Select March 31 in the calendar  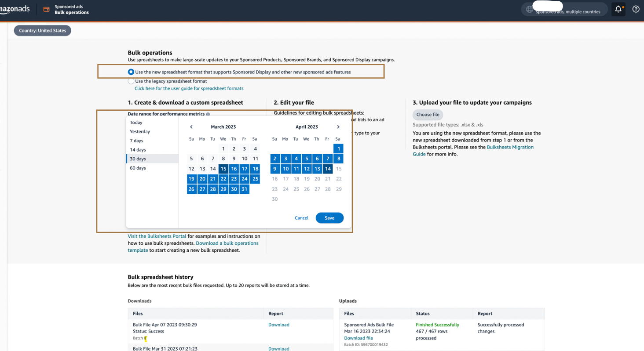[x=245, y=189]
